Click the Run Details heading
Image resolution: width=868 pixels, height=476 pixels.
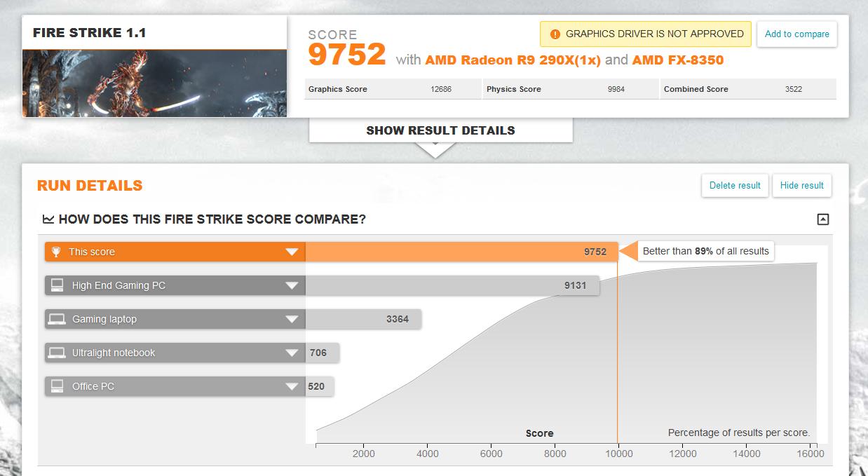(x=90, y=186)
